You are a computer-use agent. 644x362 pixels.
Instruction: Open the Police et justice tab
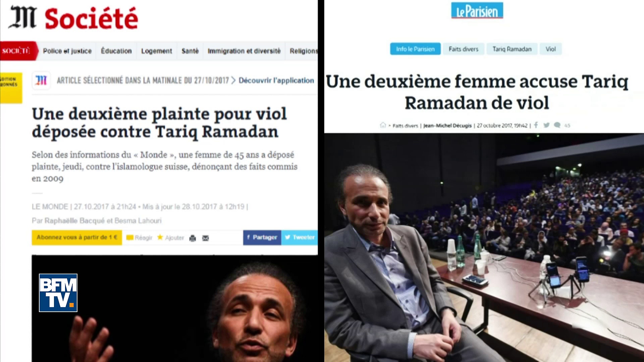[67, 51]
